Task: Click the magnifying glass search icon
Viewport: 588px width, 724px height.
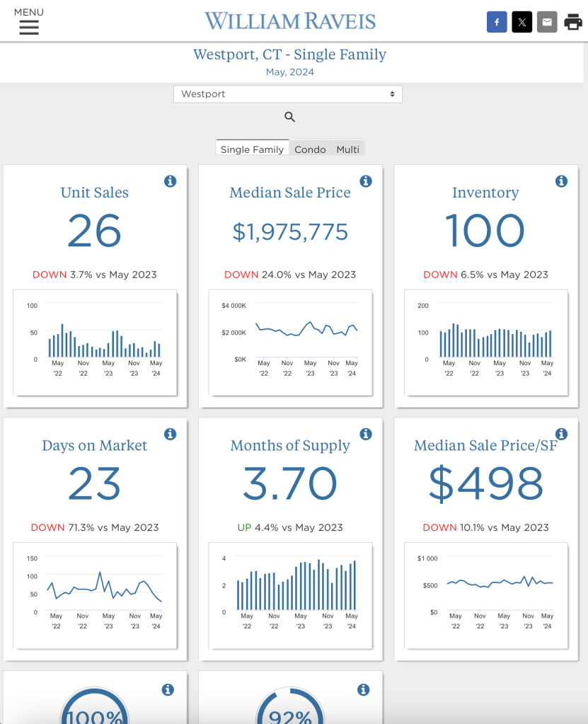Action: 289,117
